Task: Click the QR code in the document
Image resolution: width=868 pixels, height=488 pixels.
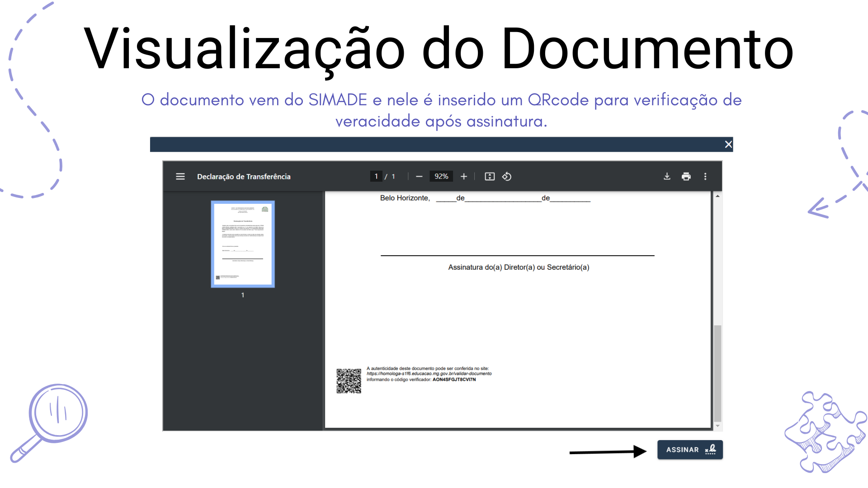Action: coord(349,381)
